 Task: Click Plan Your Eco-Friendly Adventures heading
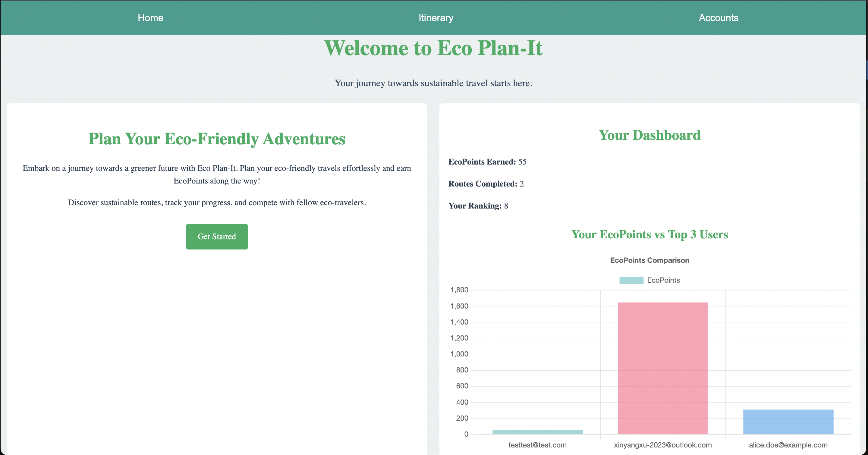click(x=217, y=139)
